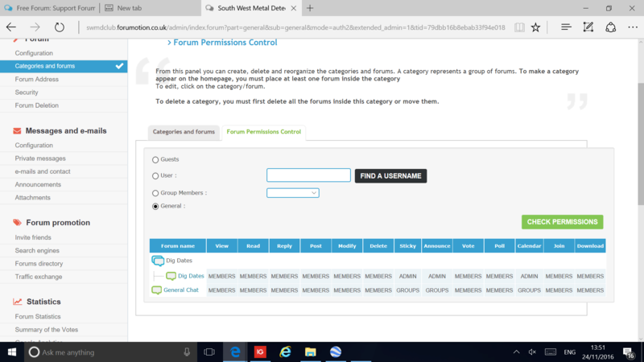The image size is (644, 362).
Task: Click the Cortana microphone icon
Action: point(187,352)
